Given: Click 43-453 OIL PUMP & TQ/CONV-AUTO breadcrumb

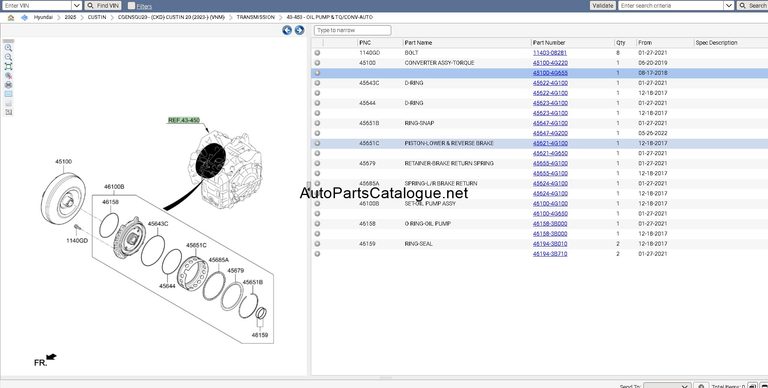Looking at the screenshot, I should [x=329, y=17].
